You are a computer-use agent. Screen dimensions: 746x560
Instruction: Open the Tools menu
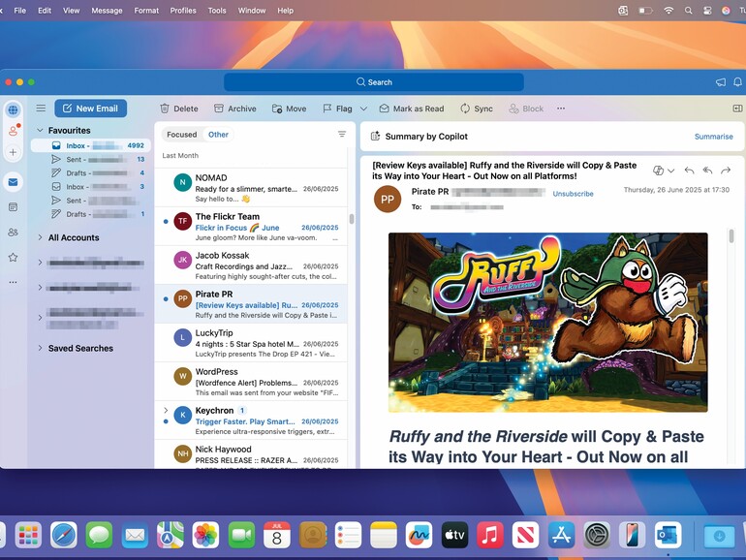tap(217, 11)
